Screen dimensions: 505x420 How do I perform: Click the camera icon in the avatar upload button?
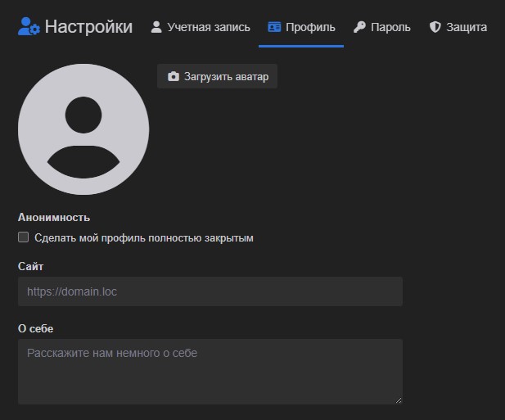[x=173, y=77]
